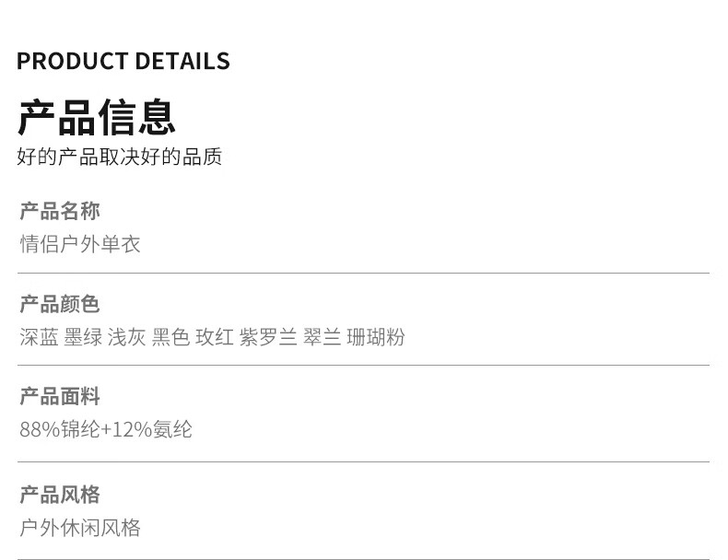Choose the 墨绿 color option

[83, 337]
